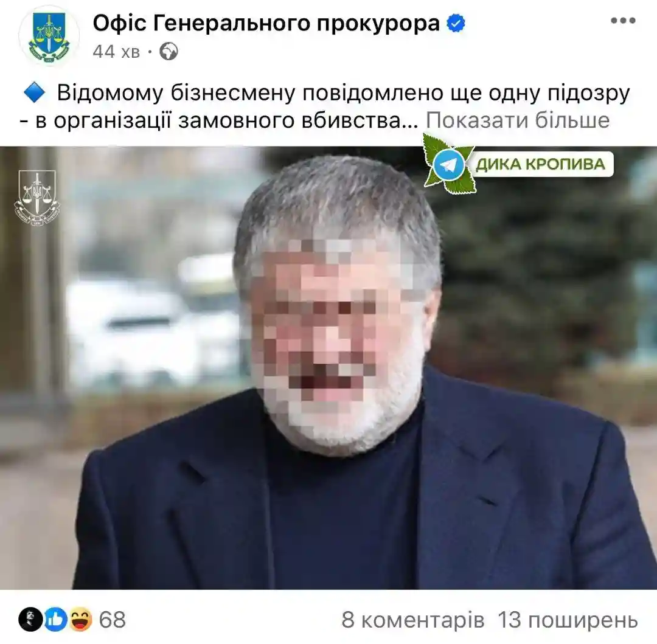Image resolution: width=657 pixels, height=644 pixels.
Task: Click the Telegram paper-plane icon on the watermark
Action: pyautogui.click(x=448, y=165)
